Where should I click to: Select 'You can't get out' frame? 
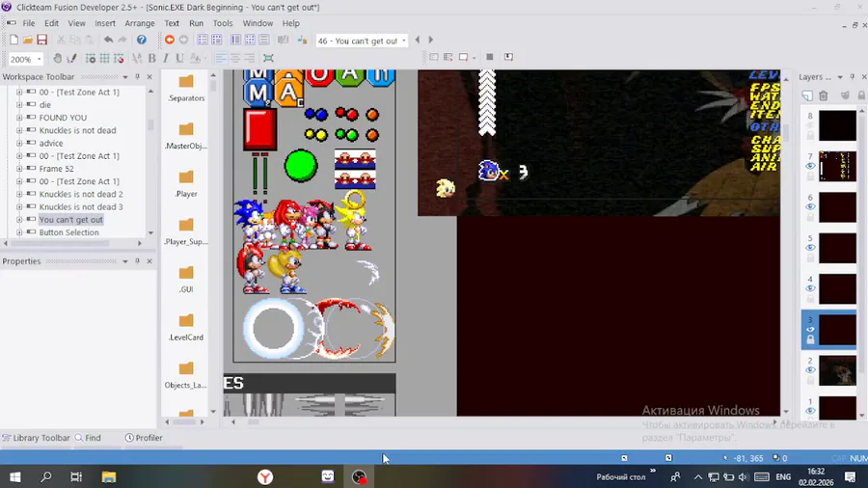(70, 220)
